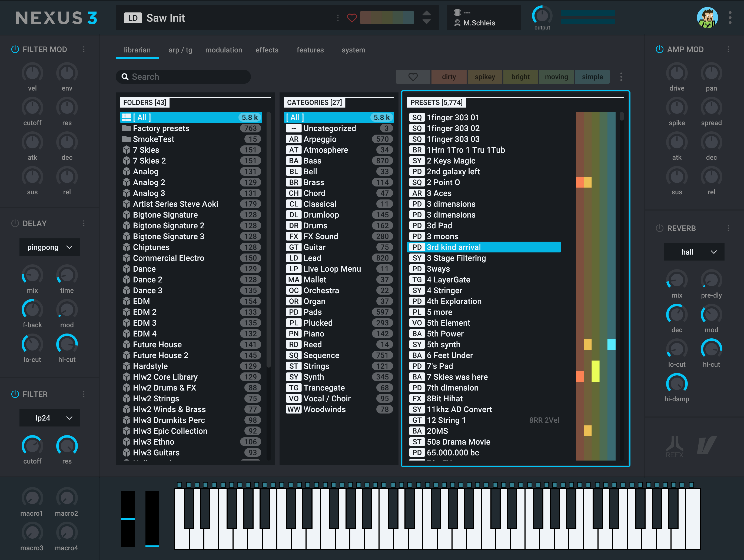Open the lp24 filter type dropdown
The height and width of the screenshot is (560, 744).
coord(50,418)
